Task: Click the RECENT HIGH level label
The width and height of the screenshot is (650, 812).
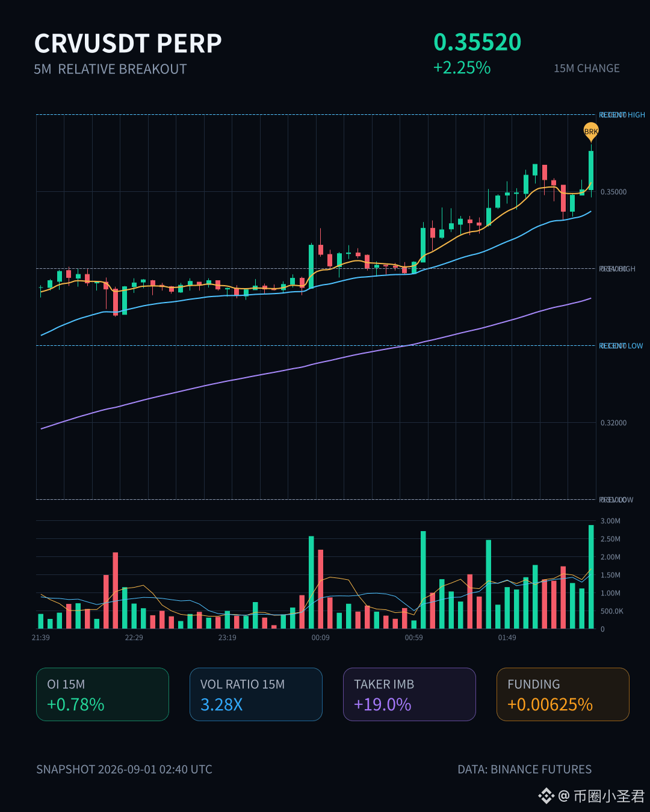Action: [622, 115]
